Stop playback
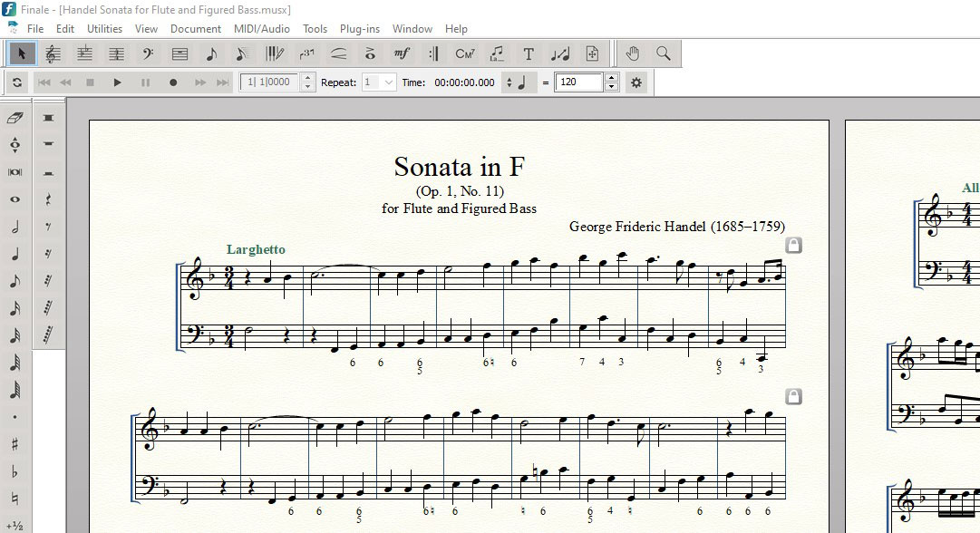Image resolution: width=980 pixels, height=533 pixels. point(90,82)
